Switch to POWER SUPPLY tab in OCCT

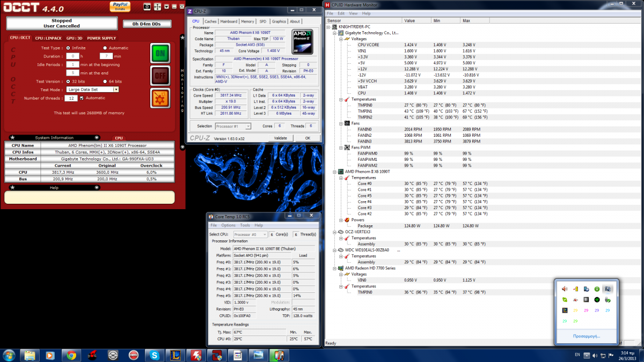[x=101, y=38]
